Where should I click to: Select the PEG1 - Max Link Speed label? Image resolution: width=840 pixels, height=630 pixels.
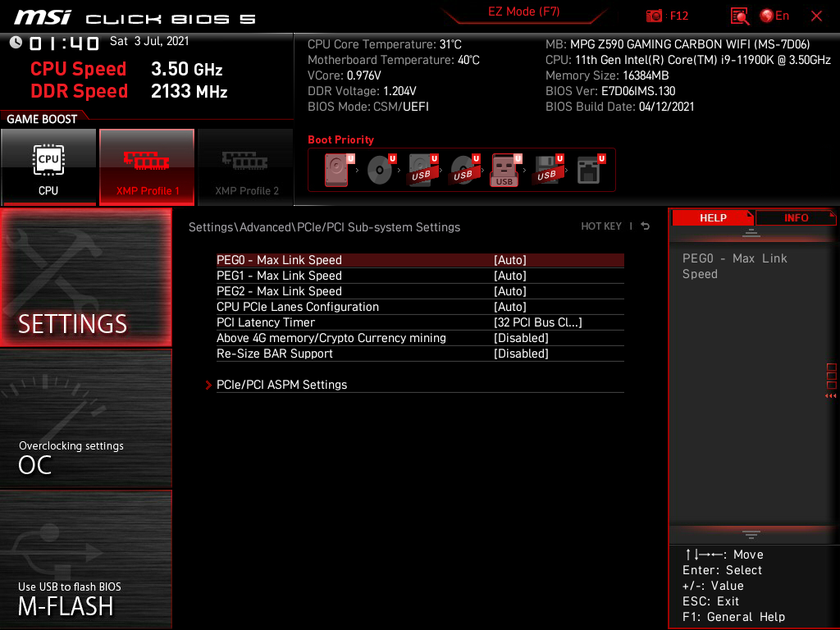click(x=279, y=276)
